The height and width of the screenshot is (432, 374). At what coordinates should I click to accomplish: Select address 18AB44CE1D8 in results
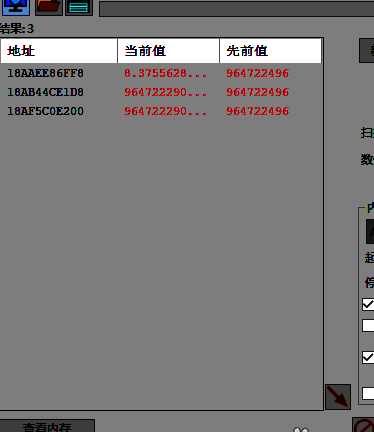[x=45, y=92]
